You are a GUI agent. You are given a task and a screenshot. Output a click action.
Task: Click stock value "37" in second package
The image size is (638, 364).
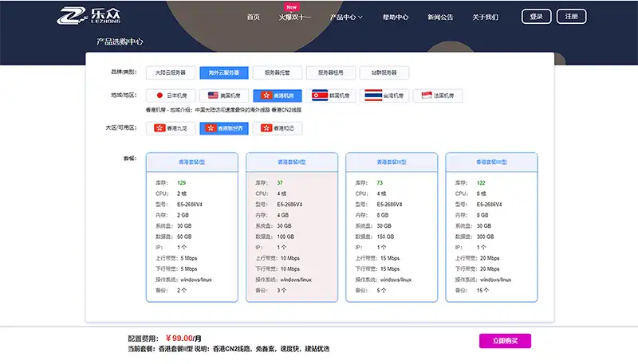point(280,183)
